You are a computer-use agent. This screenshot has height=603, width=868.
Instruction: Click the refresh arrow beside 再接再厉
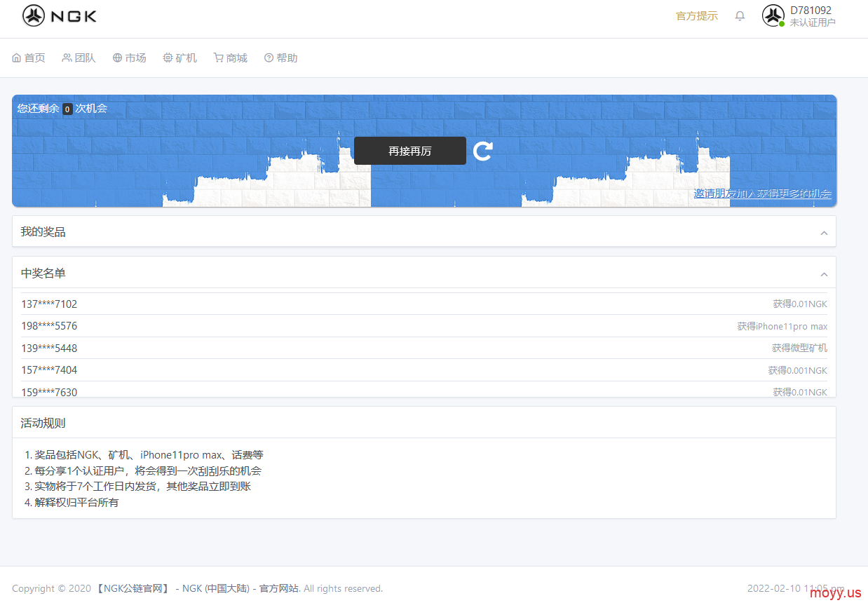[482, 151]
